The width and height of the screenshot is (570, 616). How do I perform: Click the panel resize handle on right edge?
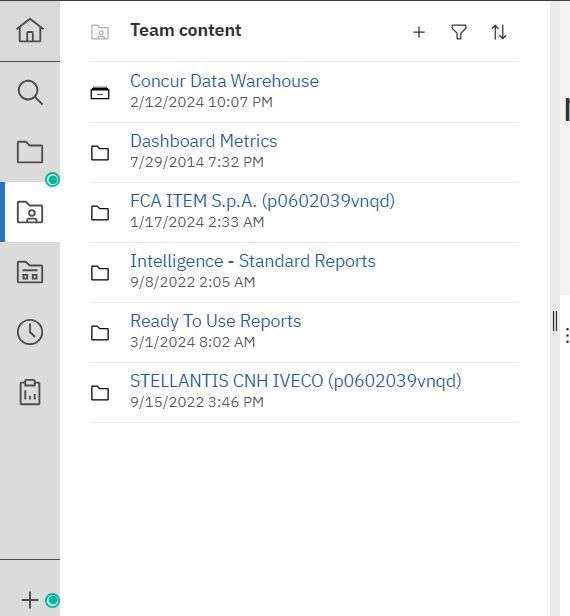pos(555,321)
